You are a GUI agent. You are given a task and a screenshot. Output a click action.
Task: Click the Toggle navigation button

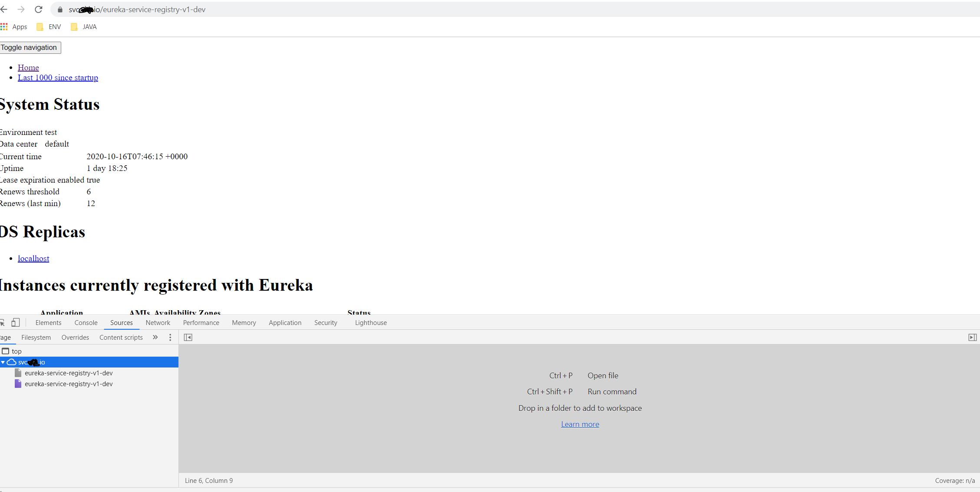pyautogui.click(x=29, y=47)
